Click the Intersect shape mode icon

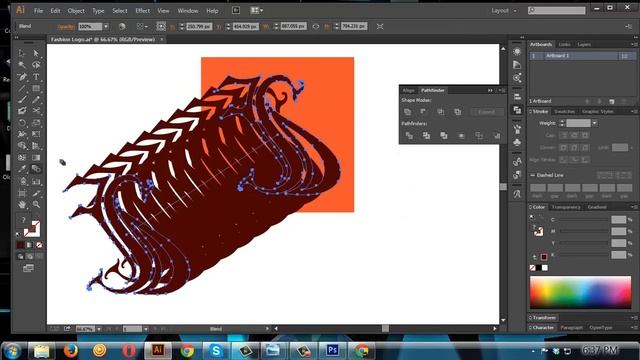440,112
